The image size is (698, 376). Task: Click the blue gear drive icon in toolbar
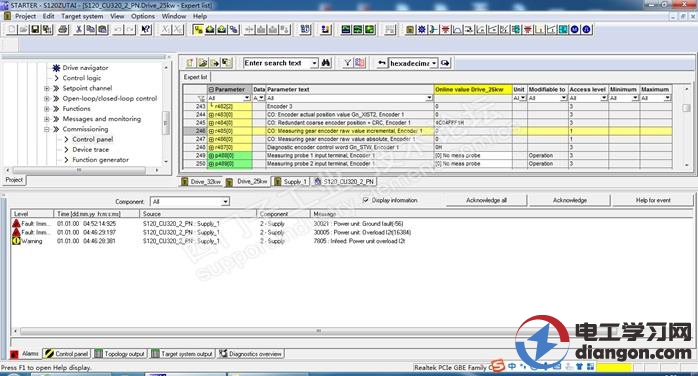(422, 29)
